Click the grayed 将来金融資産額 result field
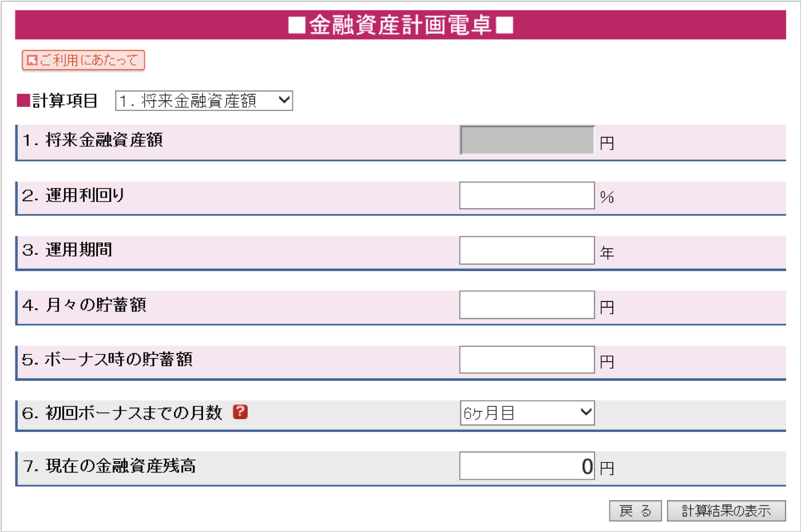The image size is (801, 532). [527, 140]
